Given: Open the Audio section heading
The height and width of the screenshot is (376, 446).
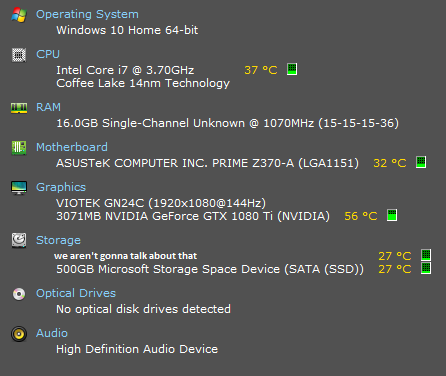Looking at the screenshot, I should coord(52,333).
